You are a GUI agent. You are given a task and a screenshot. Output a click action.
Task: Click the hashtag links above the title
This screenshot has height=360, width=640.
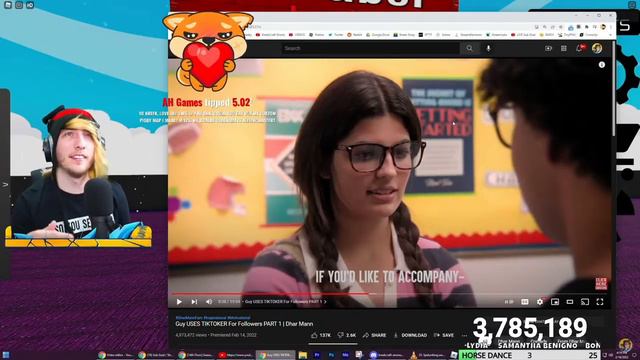213,317
